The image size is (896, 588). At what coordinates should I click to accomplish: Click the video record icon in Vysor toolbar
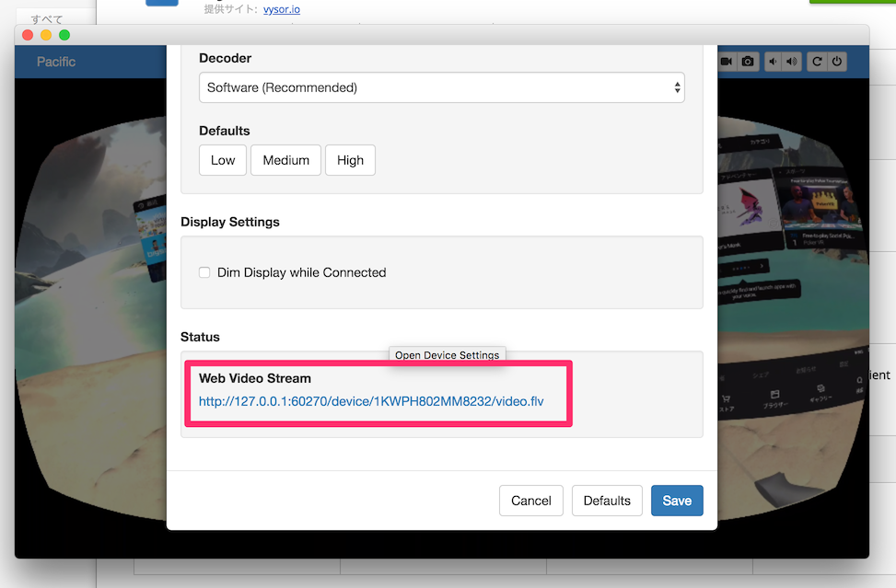tap(727, 62)
